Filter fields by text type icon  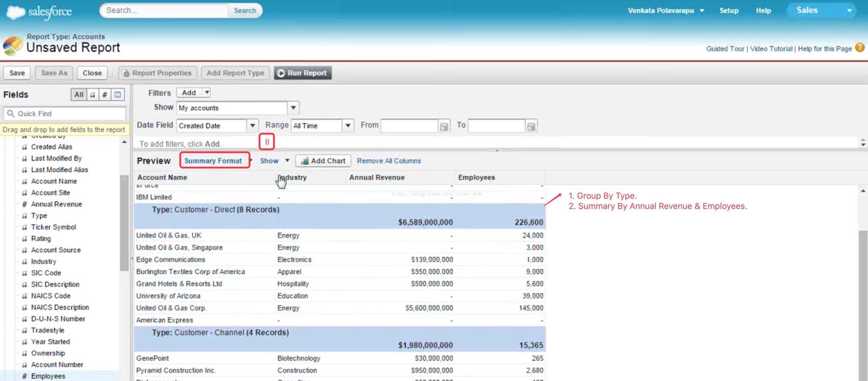(x=93, y=94)
